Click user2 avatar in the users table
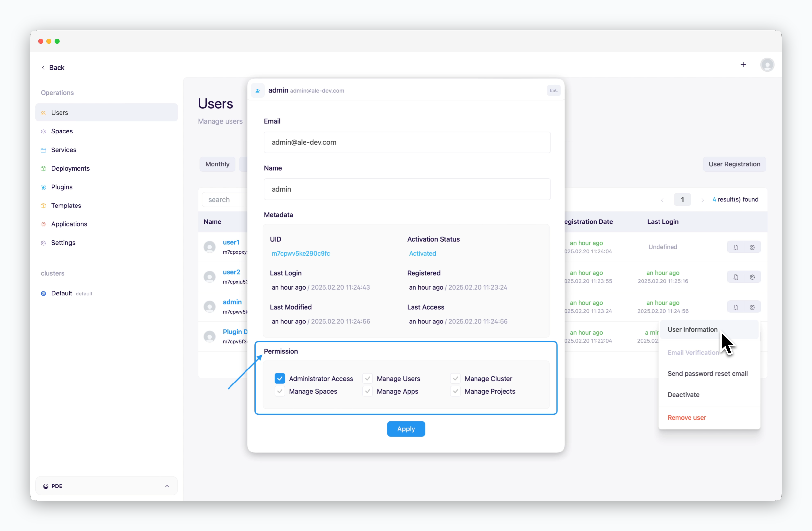 210,277
